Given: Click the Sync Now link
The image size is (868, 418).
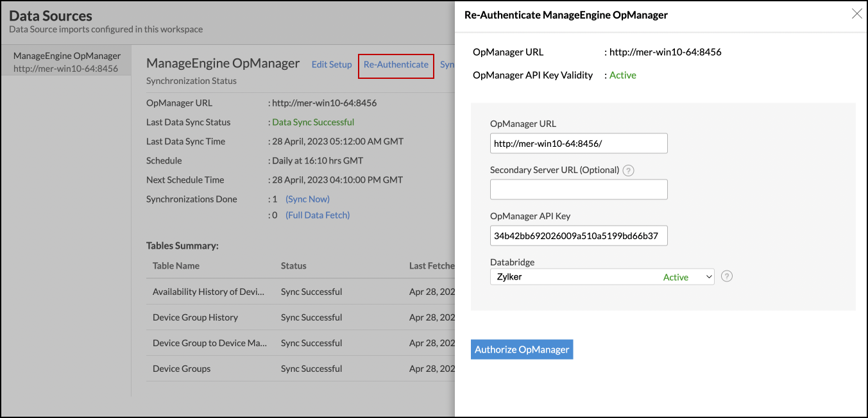Looking at the screenshot, I should coord(308,199).
